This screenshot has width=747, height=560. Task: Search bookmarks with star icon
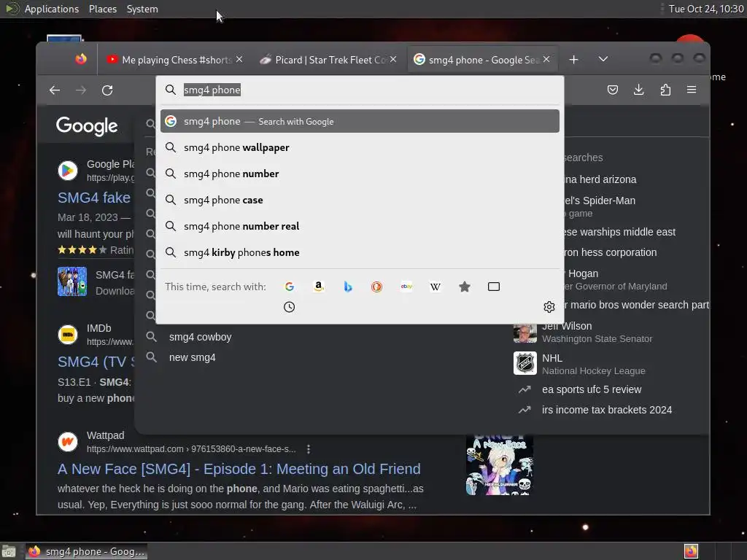(465, 287)
